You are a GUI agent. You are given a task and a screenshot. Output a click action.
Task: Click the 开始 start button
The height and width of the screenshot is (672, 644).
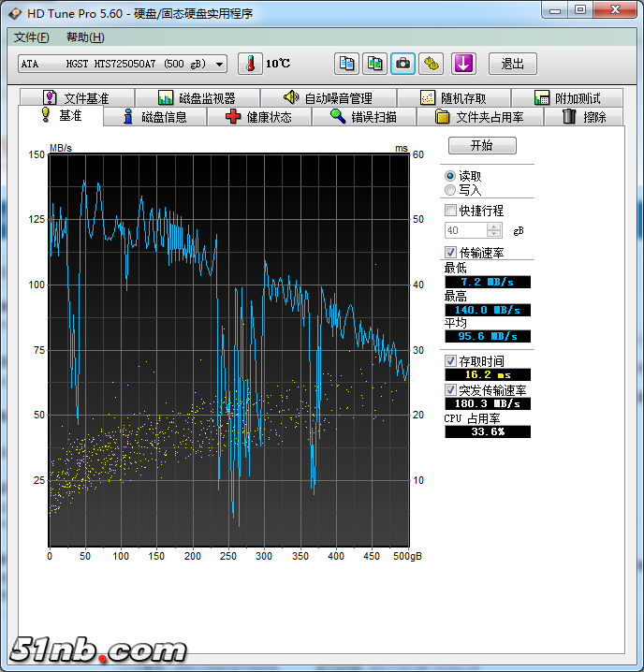click(x=481, y=146)
